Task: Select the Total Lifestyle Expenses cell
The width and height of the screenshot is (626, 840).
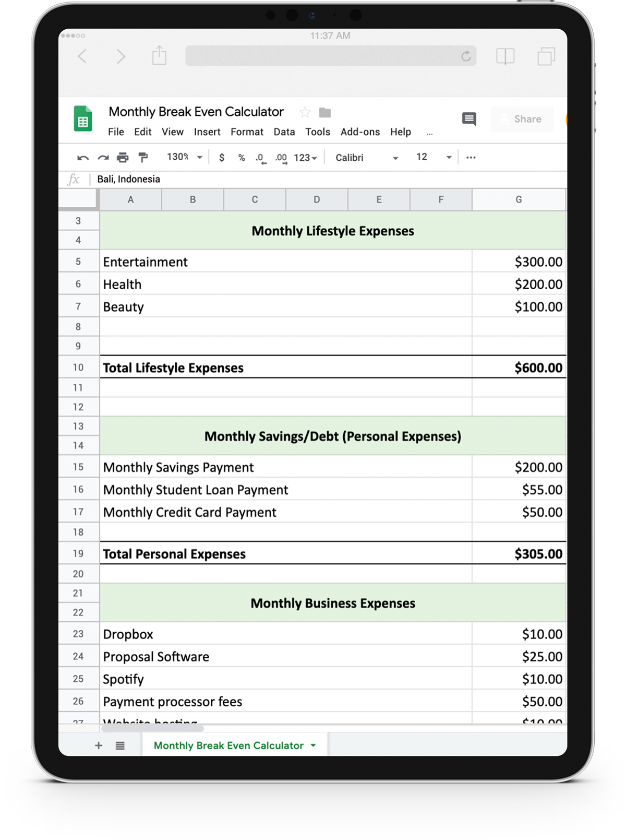Action: [x=286, y=368]
